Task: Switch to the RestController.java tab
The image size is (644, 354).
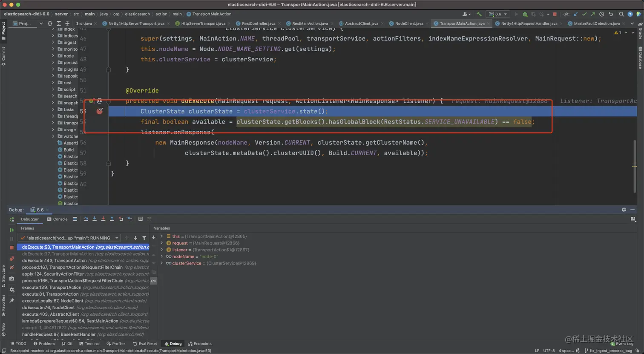Action: [x=258, y=23]
